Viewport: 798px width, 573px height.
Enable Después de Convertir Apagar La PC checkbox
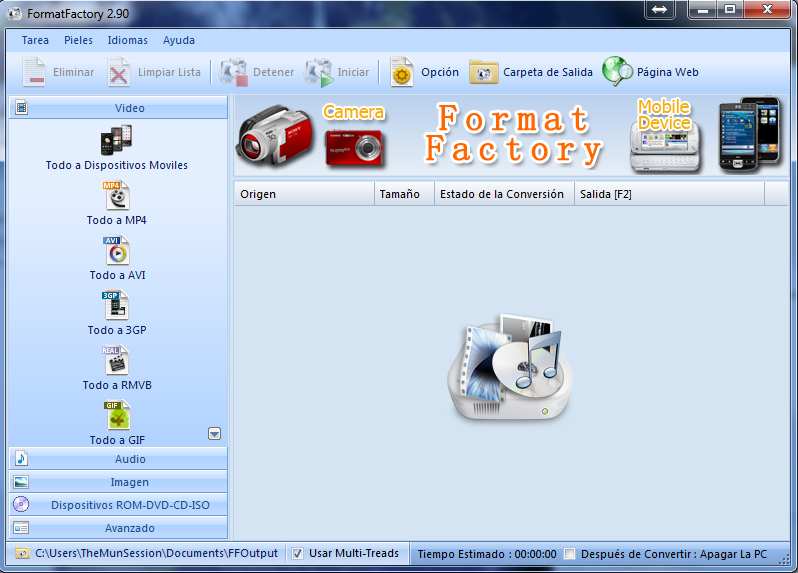pos(569,554)
